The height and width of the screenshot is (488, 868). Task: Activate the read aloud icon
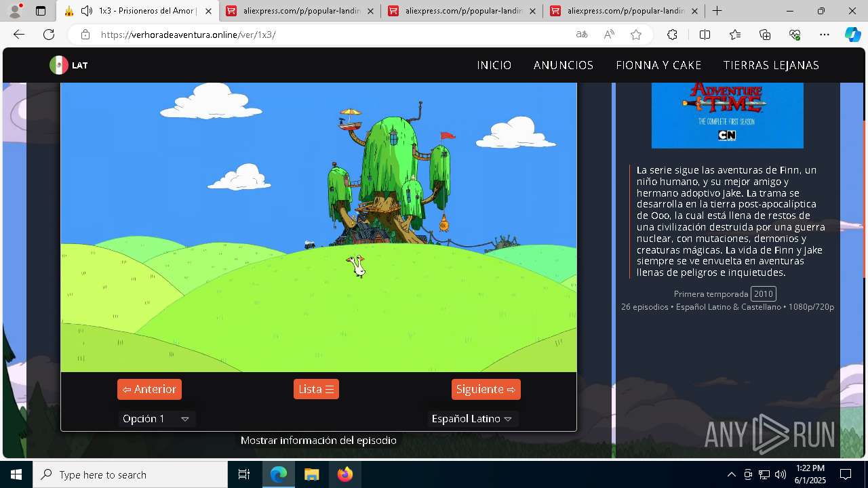609,35
